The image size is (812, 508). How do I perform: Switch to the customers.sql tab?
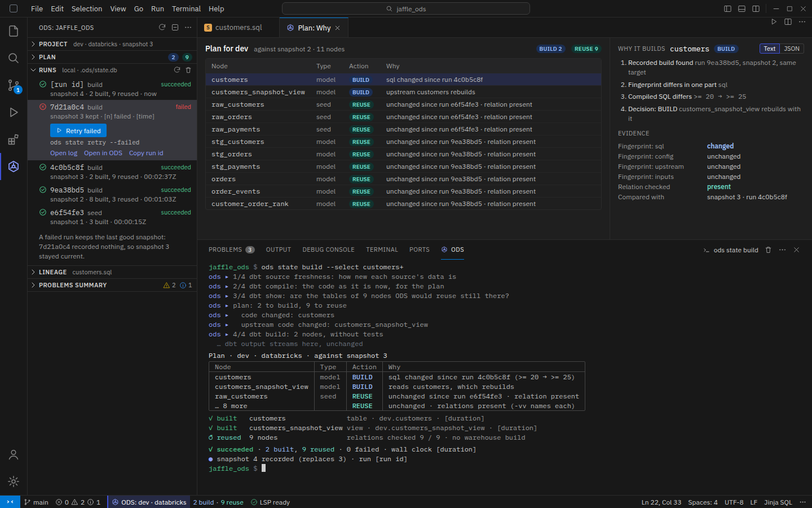tap(239, 27)
